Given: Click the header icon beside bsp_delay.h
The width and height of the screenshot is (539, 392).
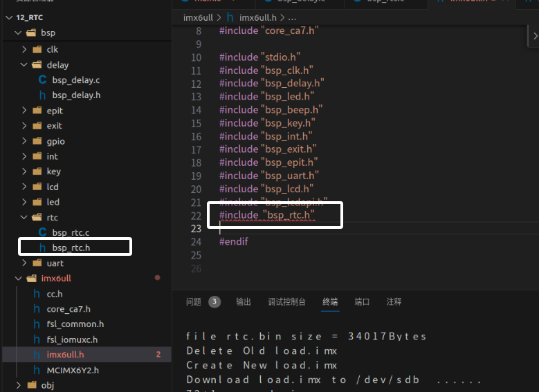Looking at the screenshot, I should (43, 95).
